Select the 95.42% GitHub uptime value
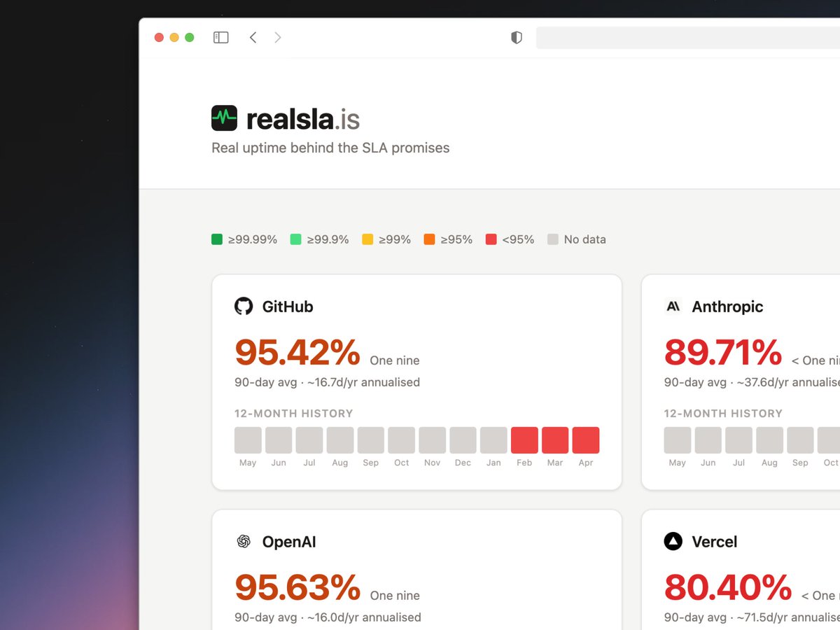This screenshot has height=630, width=840. click(x=297, y=352)
